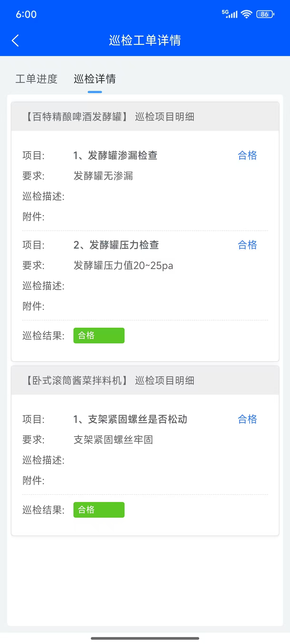The width and height of the screenshot is (290, 644).
Task: Select the 巡检详情 tab
Action: (x=95, y=79)
